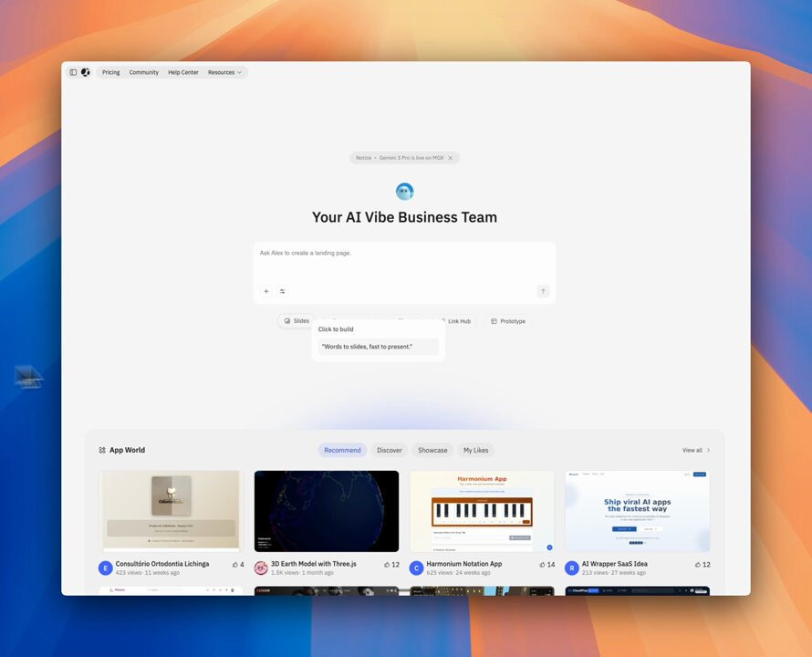Click "213 views· 27 weeks ago" text
Screen dimensions: 812x657
click(614, 572)
